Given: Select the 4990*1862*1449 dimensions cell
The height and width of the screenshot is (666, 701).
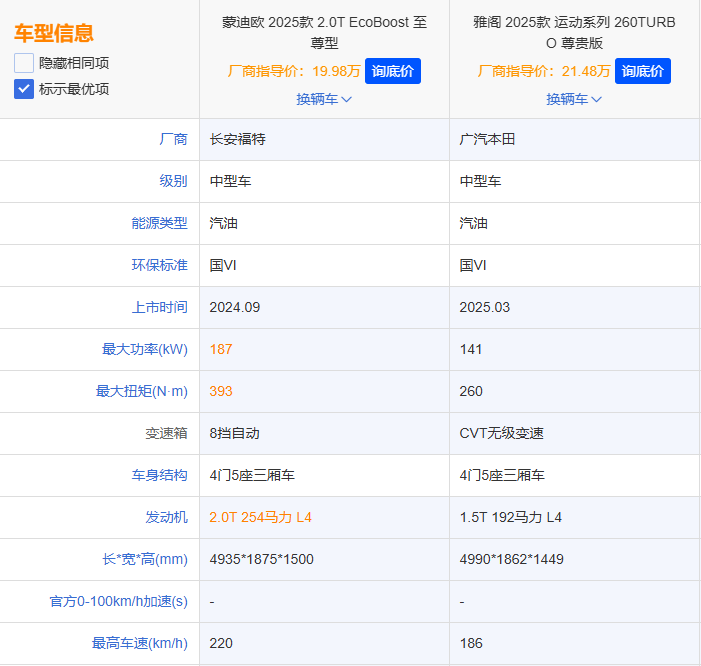Looking at the screenshot, I should [574, 559].
